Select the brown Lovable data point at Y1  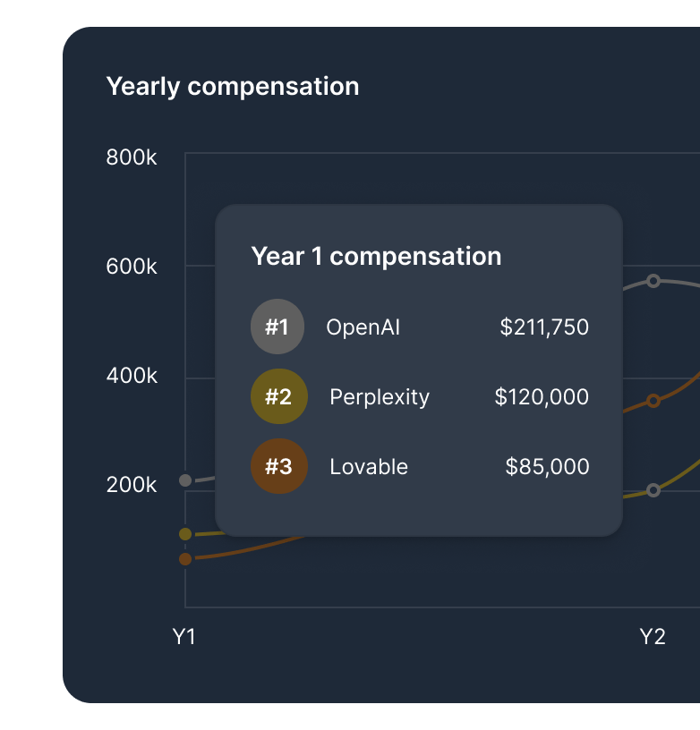coord(185,559)
